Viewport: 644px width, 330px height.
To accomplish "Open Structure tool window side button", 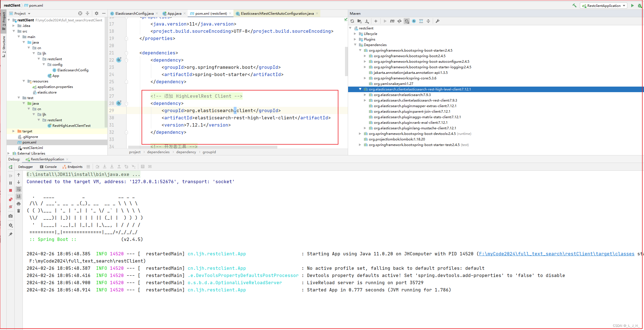I will click(x=4, y=46).
